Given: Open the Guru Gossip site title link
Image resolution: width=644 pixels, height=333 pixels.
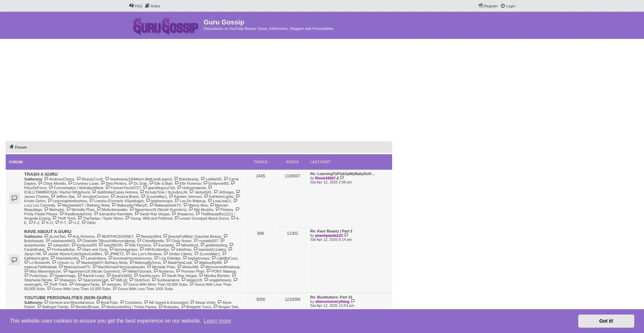Looking at the screenshot, I should point(224,22).
